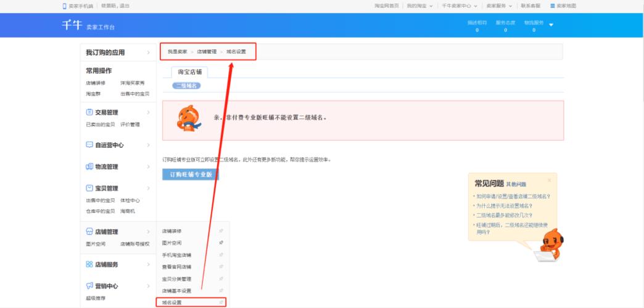This screenshot has width=644, height=308.
Task: Click the 营销中心 megaphone icon
Action: point(89,286)
